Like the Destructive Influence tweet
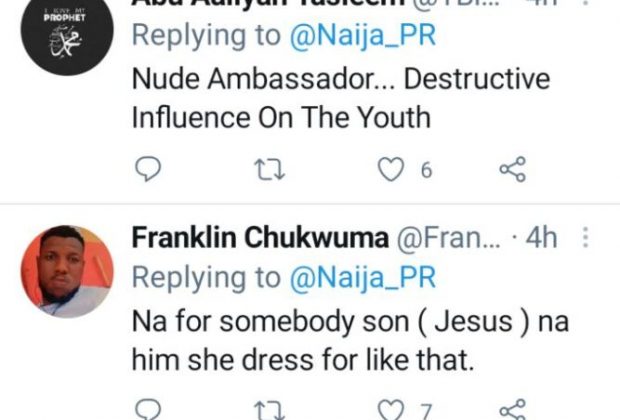620x420 pixels. (390, 170)
